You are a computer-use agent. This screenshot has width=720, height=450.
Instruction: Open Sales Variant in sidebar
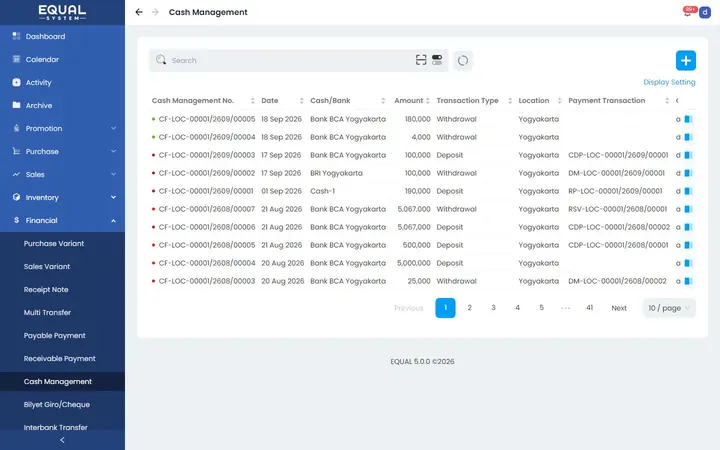[x=47, y=266]
